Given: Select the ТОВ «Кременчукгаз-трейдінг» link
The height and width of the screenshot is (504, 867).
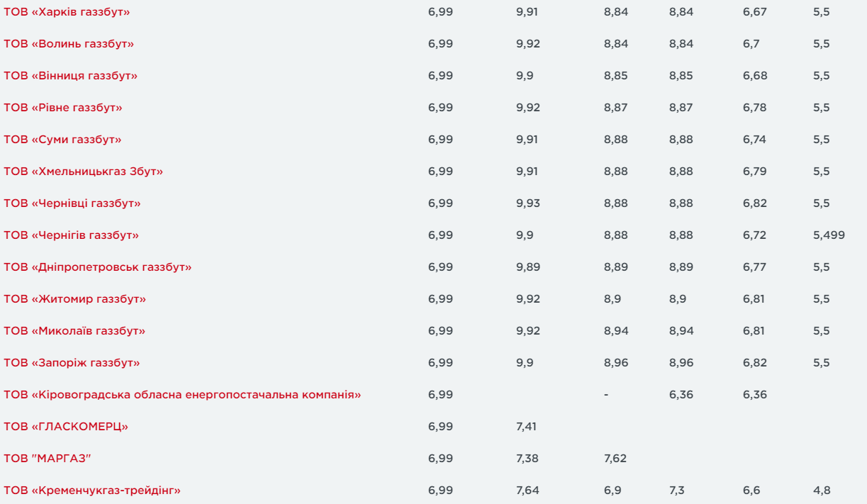Looking at the screenshot, I should (92, 491).
